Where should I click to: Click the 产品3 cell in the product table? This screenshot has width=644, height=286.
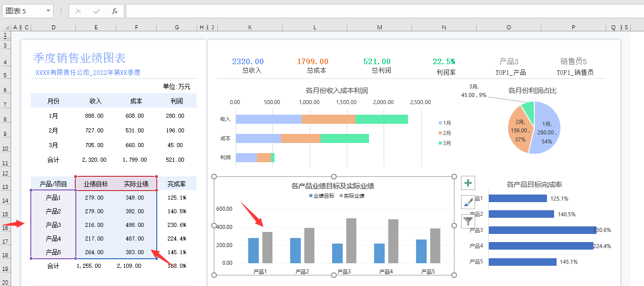pos(53,225)
